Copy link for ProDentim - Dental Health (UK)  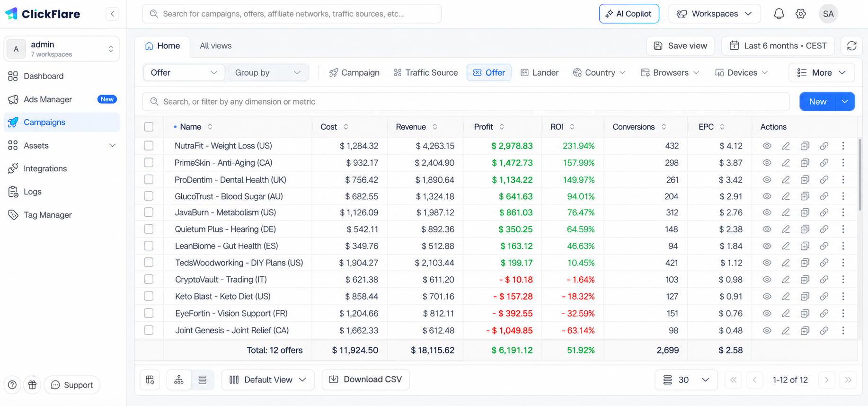tap(824, 180)
